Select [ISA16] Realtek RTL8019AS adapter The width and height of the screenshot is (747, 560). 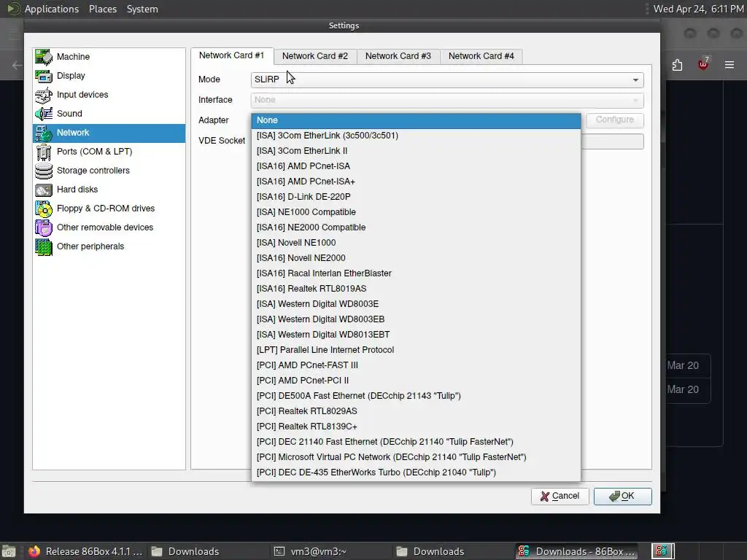point(416,289)
